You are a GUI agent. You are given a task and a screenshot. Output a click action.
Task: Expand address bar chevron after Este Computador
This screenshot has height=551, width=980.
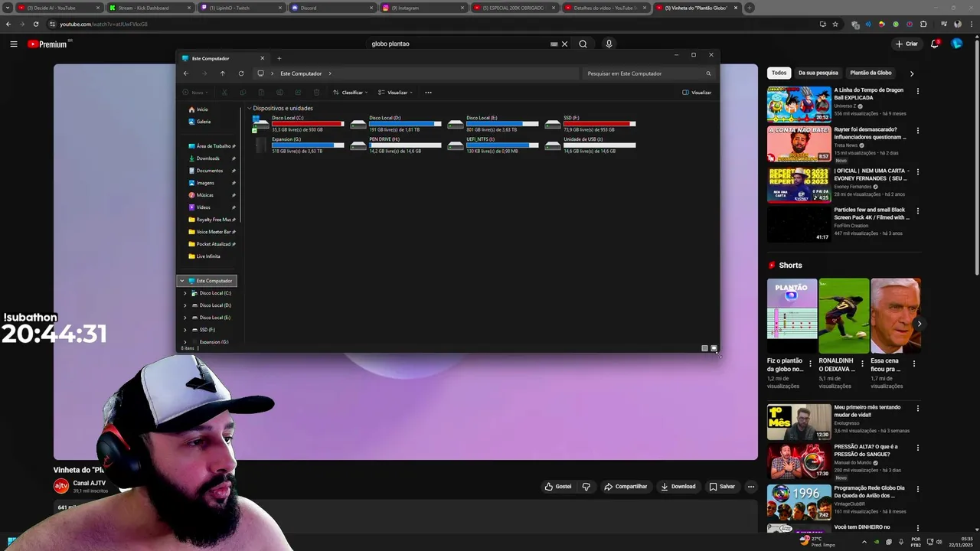point(330,73)
